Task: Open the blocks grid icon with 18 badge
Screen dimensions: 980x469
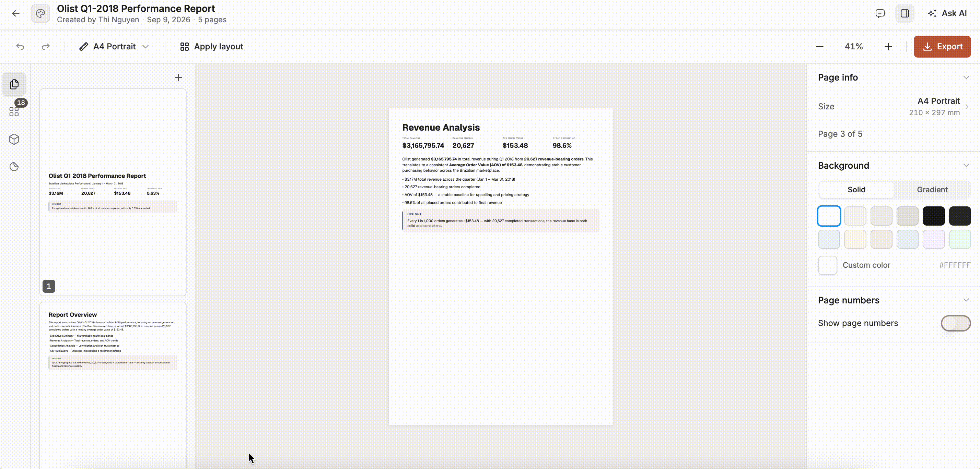Action: coord(14,111)
